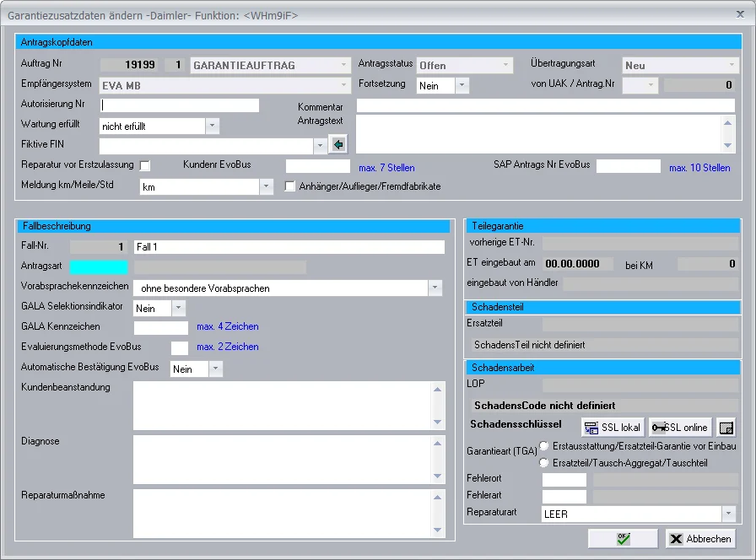756x560 pixels.
Task: Open the Fortsetzung dropdown
Action: [x=462, y=85]
